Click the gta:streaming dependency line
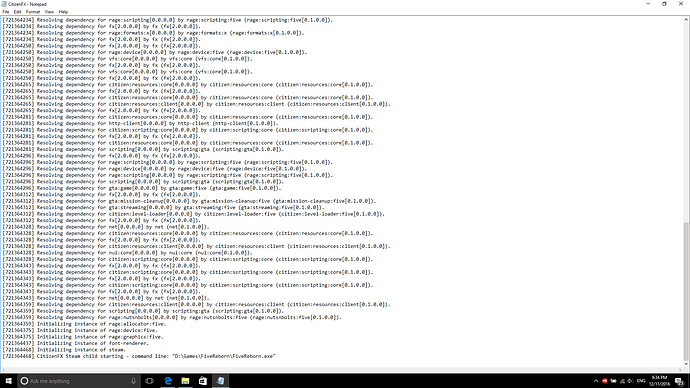Viewport: 690px width, 388px height. click(163, 208)
